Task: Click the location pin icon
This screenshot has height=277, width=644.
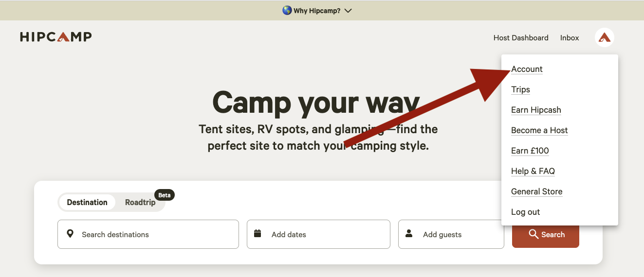Action: tap(70, 234)
